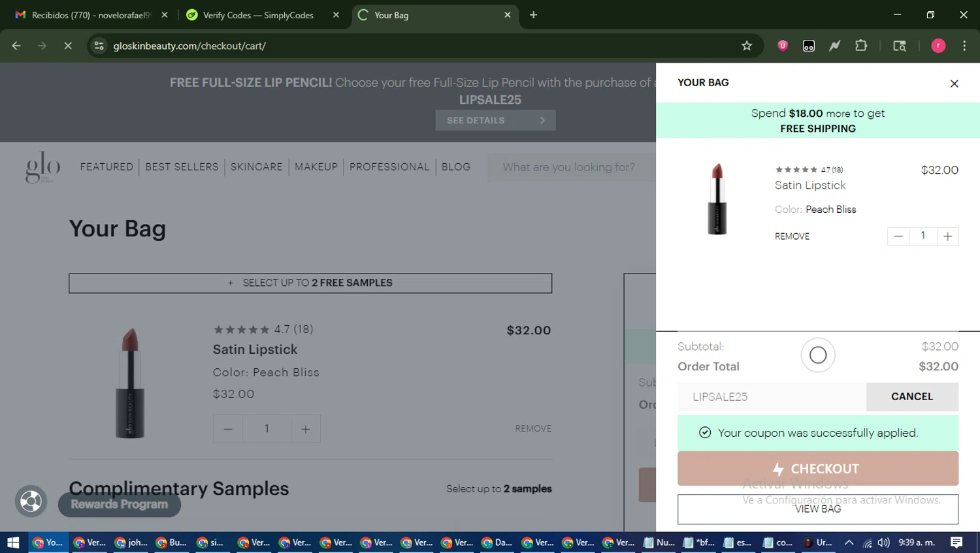Click the address bar URL

pos(189,46)
